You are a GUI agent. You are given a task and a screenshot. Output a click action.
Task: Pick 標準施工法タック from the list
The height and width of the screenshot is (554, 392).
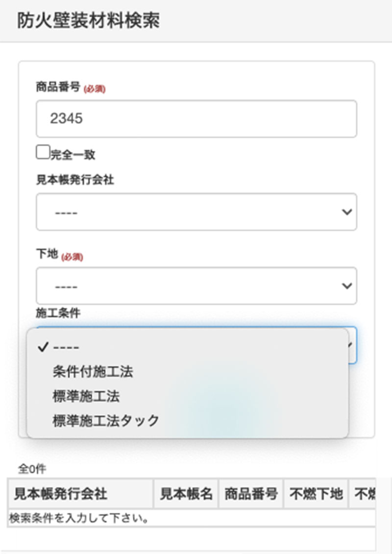(x=106, y=421)
